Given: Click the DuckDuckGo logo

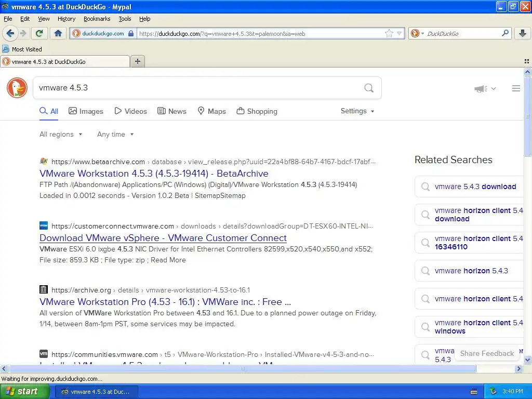Looking at the screenshot, I should pos(17,88).
